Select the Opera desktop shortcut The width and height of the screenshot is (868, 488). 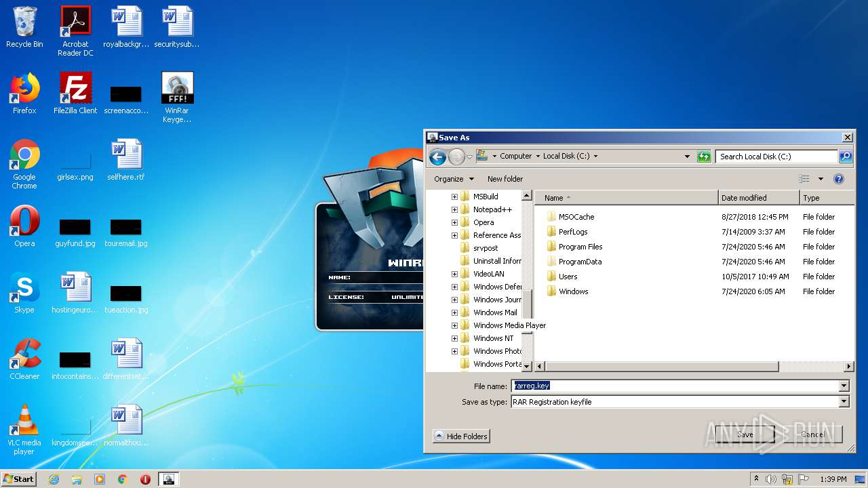pos(24,226)
